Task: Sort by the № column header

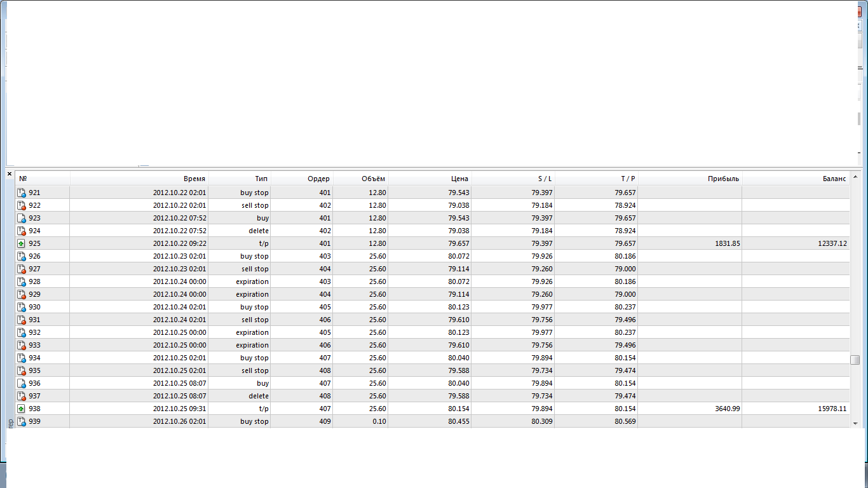Action: 43,179
